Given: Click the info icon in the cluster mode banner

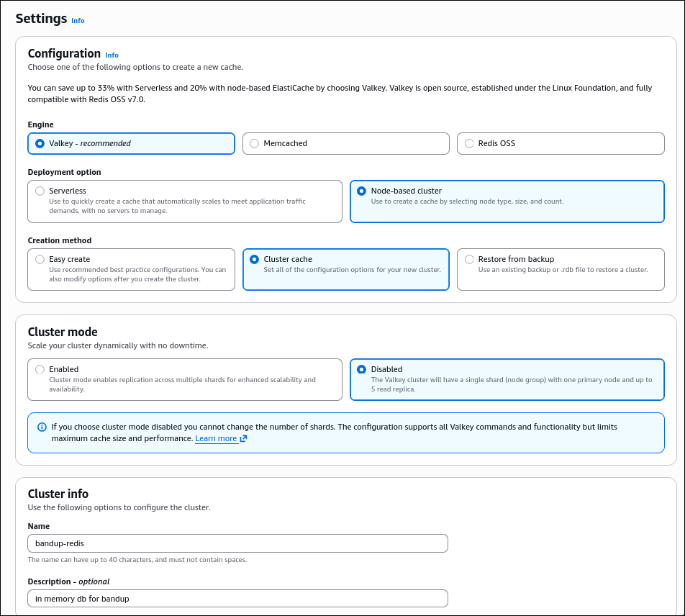Looking at the screenshot, I should click(x=40, y=427).
